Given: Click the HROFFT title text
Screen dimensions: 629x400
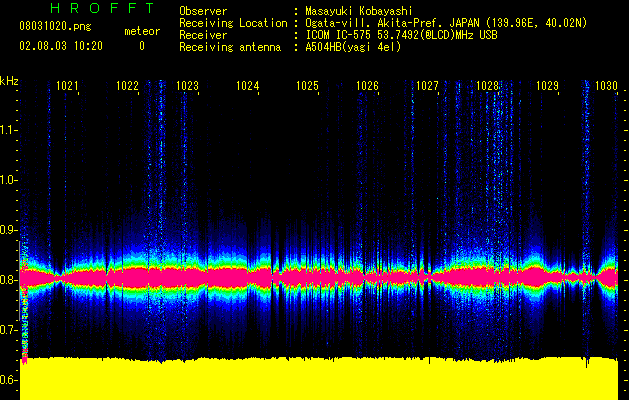Looking at the screenshot, I should click(x=102, y=8).
